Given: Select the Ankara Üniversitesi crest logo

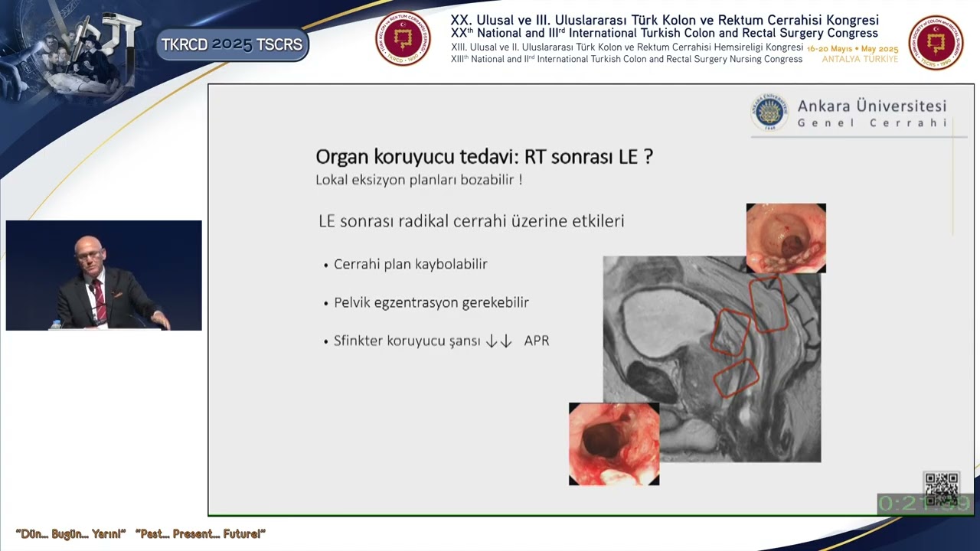Looking at the screenshot, I should pyautogui.click(x=769, y=112).
